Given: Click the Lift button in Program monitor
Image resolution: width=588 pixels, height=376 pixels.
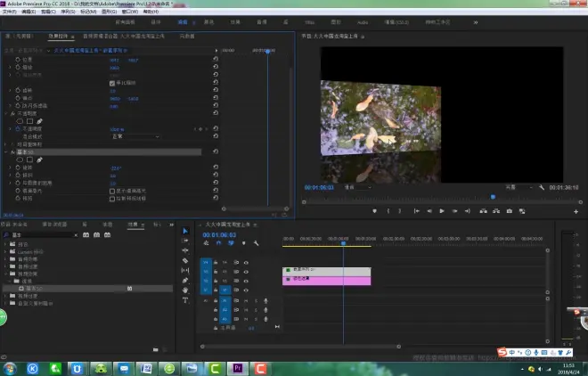Looking at the screenshot, I should pyautogui.click(x=484, y=211).
